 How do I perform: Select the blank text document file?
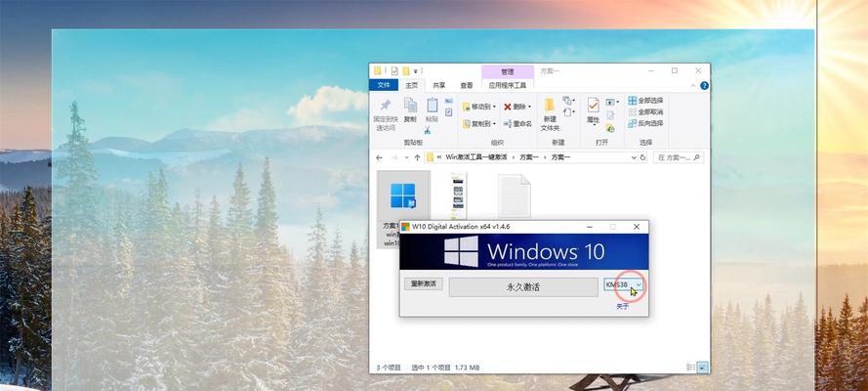click(x=514, y=195)
